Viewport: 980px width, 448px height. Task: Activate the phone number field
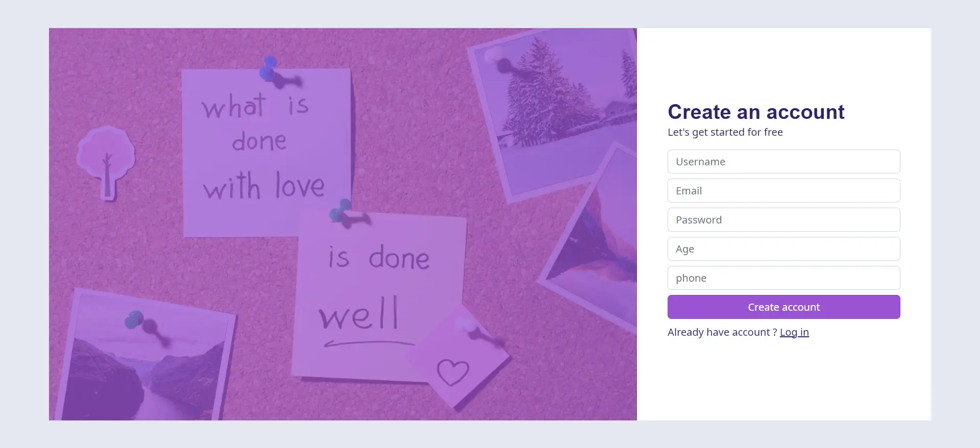783,278
